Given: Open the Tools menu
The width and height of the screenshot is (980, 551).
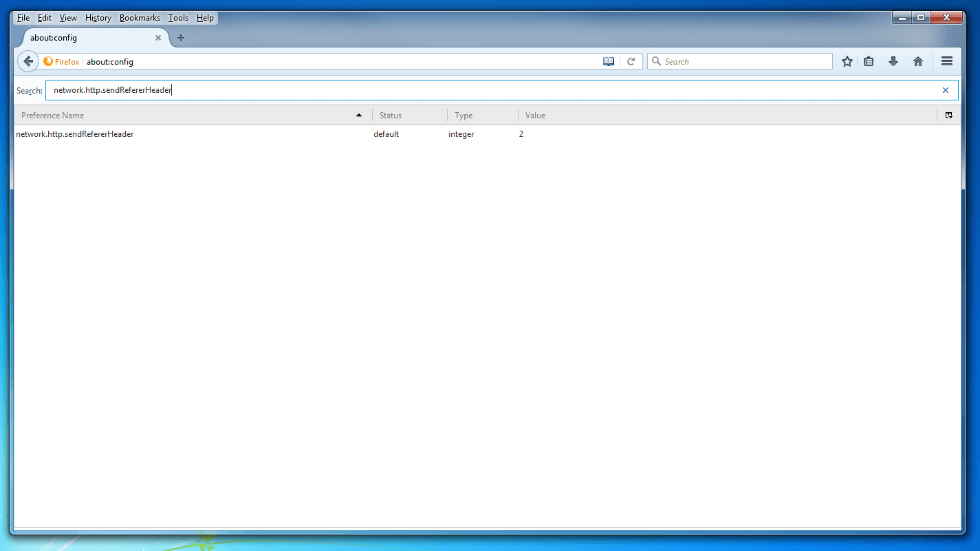Looking at the screenshot, I should [x=178, y=18].
